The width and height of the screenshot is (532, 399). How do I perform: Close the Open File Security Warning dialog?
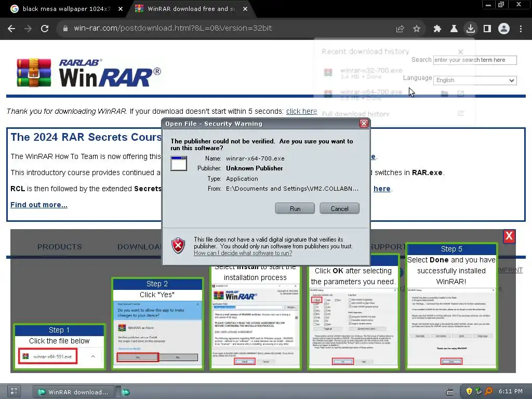coord(364,124)
